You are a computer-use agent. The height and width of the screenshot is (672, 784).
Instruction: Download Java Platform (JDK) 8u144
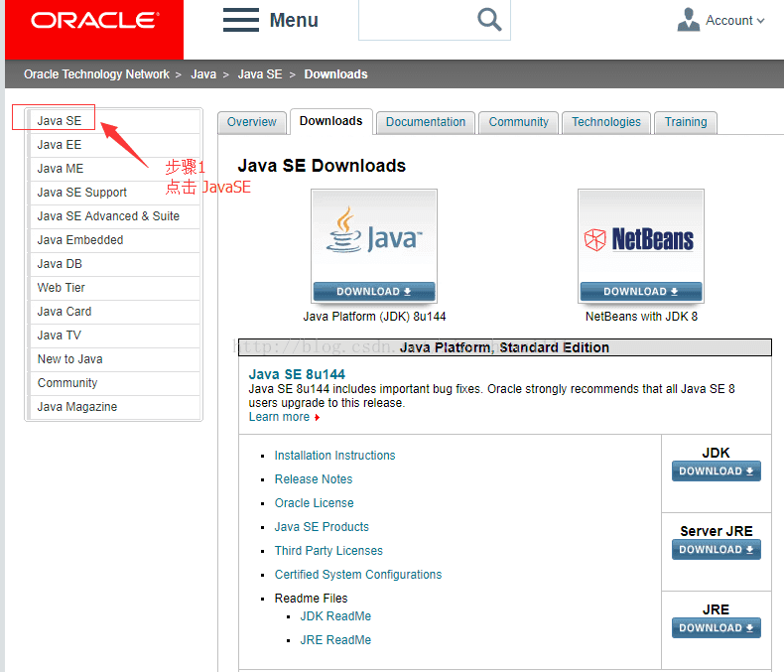pos(374,292)
